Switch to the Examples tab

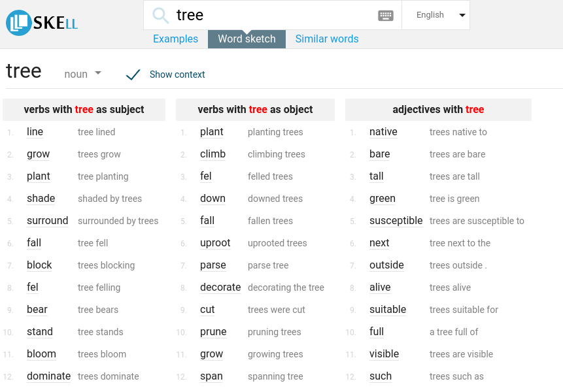175,39
